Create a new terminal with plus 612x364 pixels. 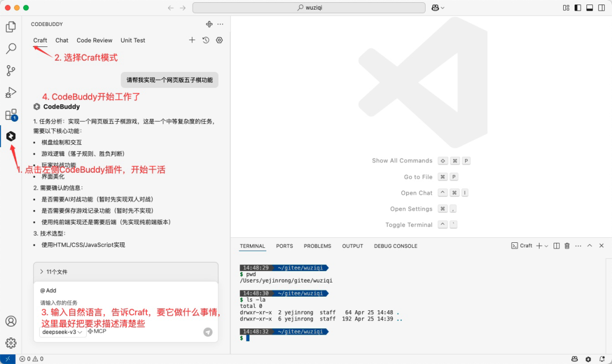coord(539,246)
